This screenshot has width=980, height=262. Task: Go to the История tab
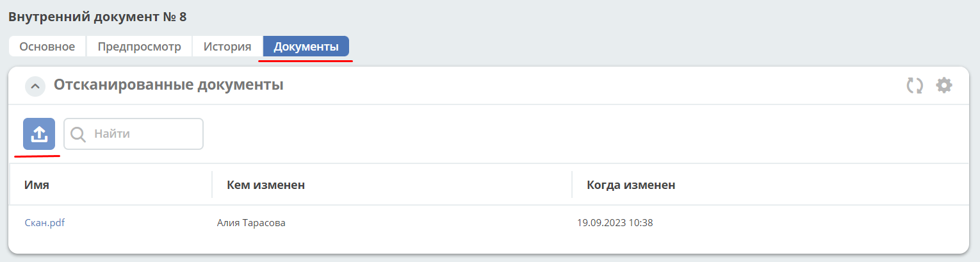coord(227,46)
